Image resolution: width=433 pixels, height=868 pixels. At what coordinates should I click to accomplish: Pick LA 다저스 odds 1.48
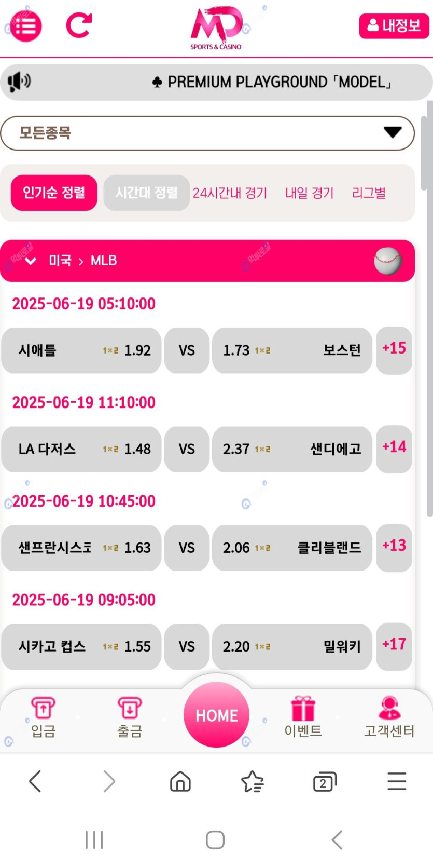(81, 449)
